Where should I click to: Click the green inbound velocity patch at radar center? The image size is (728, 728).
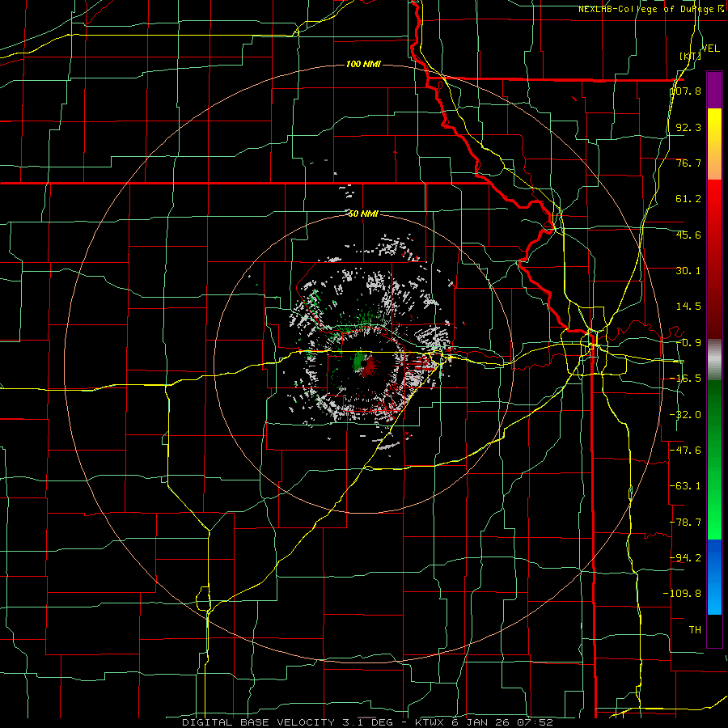click(x=358, y=360)
